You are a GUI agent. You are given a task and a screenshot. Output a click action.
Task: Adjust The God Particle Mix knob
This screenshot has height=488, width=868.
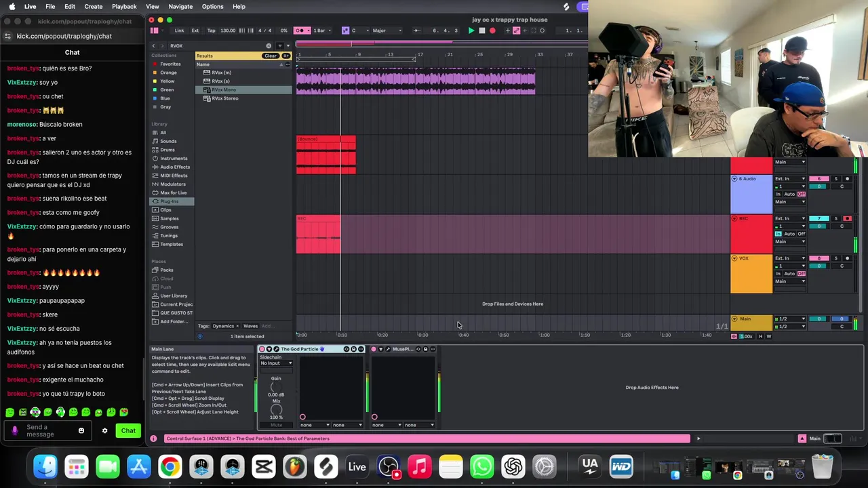point(277,409)
